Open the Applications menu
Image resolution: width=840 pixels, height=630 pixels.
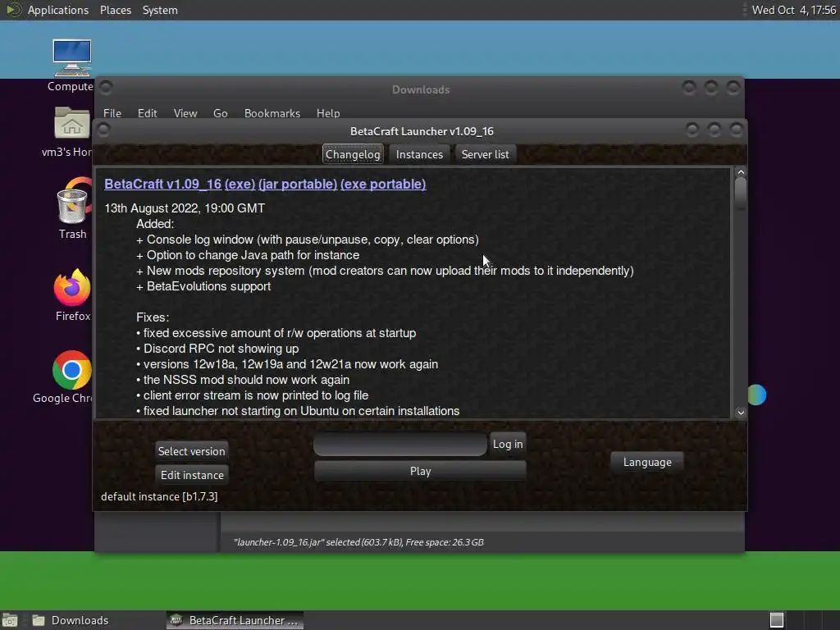coord(58,10)
